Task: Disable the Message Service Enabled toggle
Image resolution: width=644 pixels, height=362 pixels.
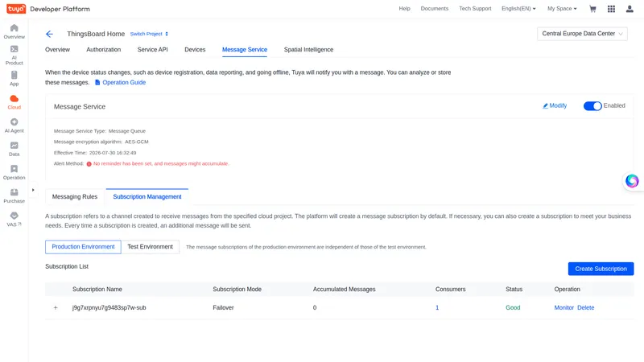Action: coord(592,106)
